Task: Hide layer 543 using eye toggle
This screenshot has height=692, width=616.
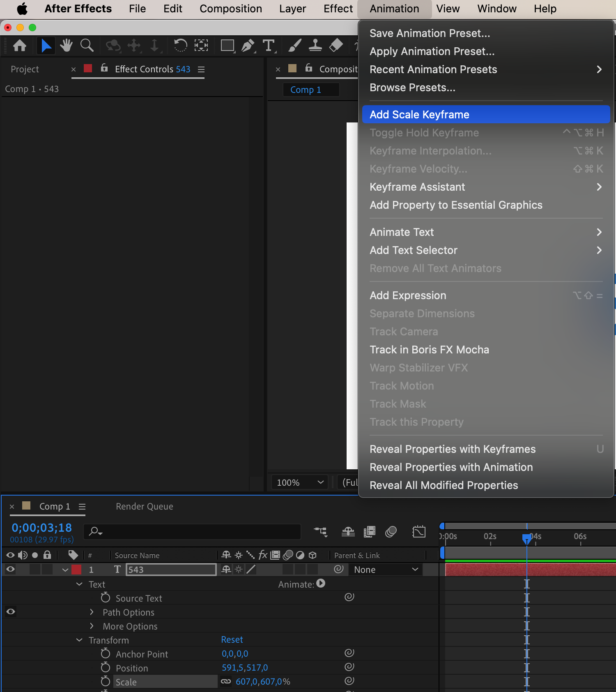Action: coord(11,569)
